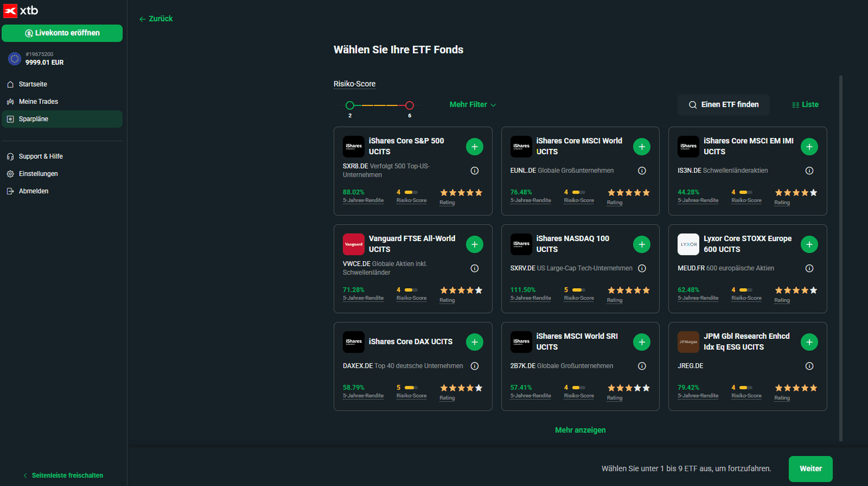Click the minimum risk score handle at 2
This screenshot has width=868, height=486.
350,105
